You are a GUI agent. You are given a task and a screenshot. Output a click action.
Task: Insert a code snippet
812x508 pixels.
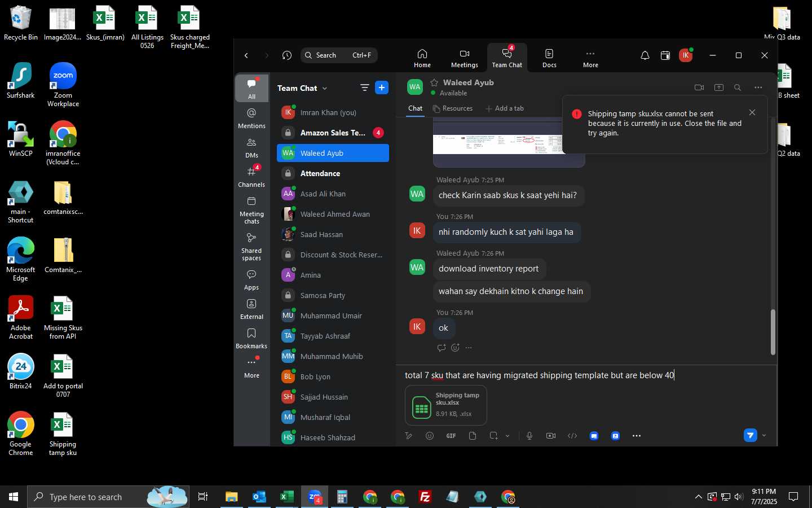click(x=572, y=436)
